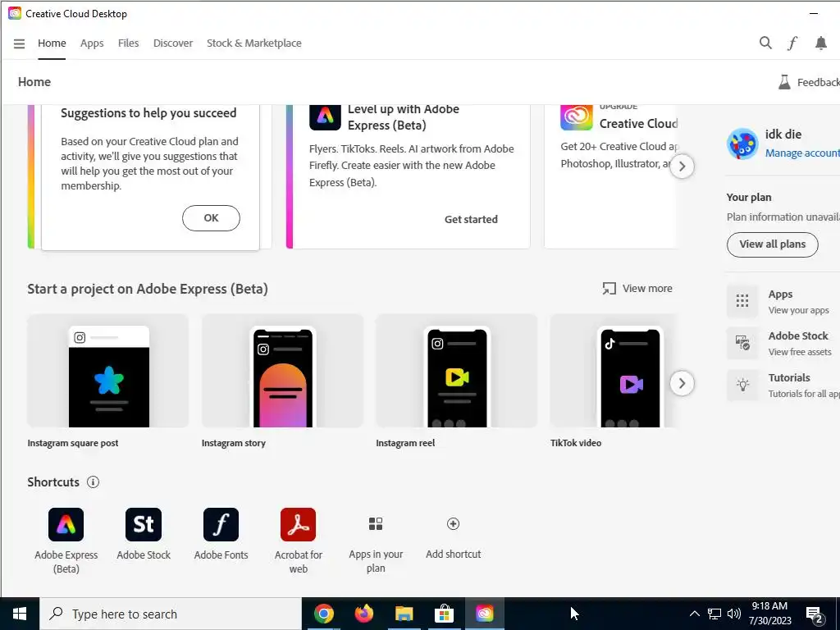Image resolution: width=840 pixels, height=630 pixels.
Task: Click the Shortcuts info icon
Action: click(x=93, y=482)
